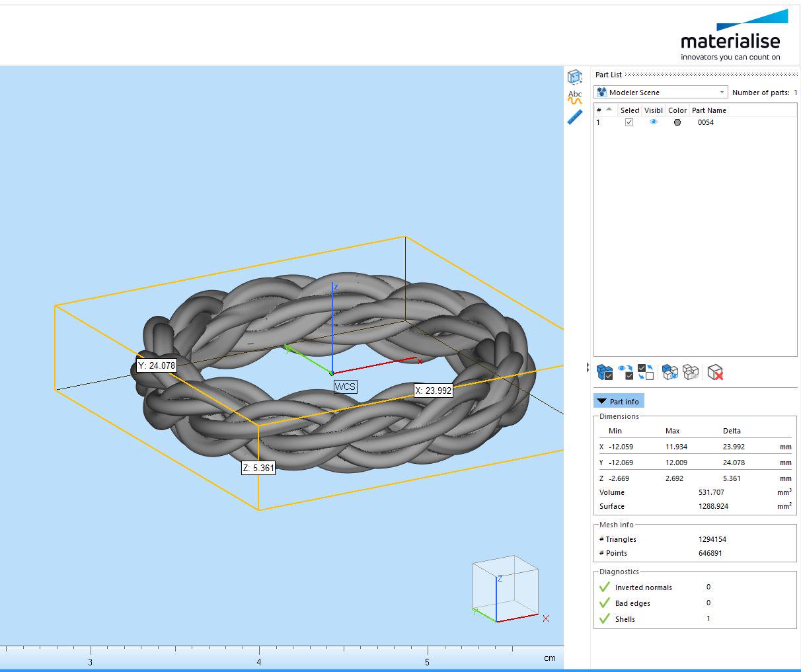Click the select visible parts icon
This screenshot has height=672, width=801.
(625, 372)
